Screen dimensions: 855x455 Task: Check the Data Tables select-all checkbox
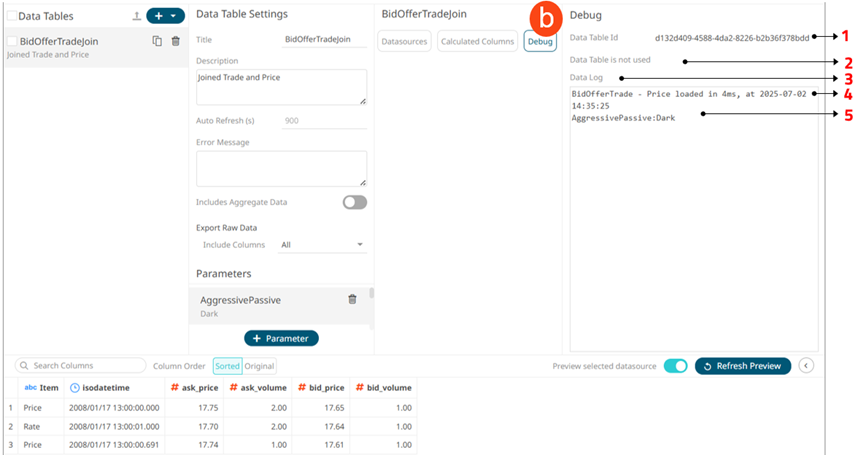[x=11, y=16]
